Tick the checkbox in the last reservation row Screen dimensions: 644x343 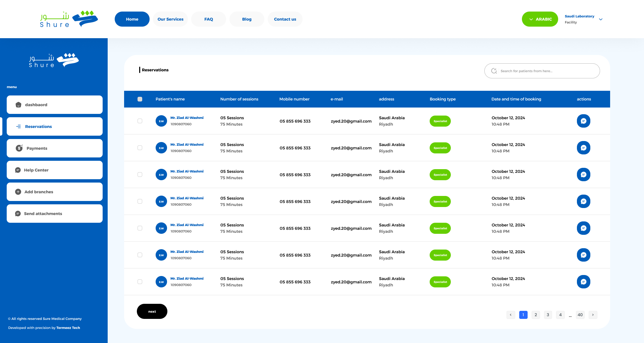140,282
